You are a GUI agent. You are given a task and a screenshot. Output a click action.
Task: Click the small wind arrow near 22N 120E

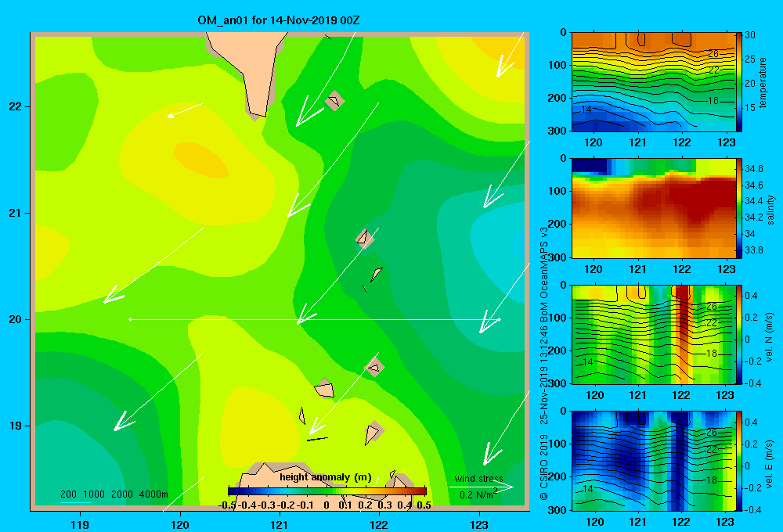click(186, 110)
